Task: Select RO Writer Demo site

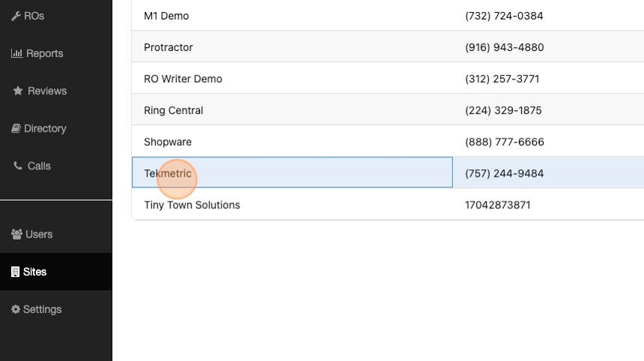Action: (x=183, y=79)
